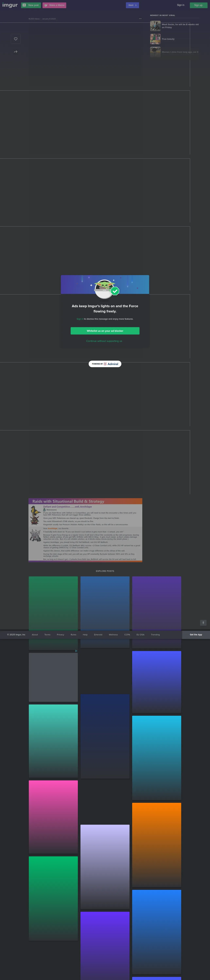Open the three-dot post options menu
210x980 pixels.
[x=140, y=19]
